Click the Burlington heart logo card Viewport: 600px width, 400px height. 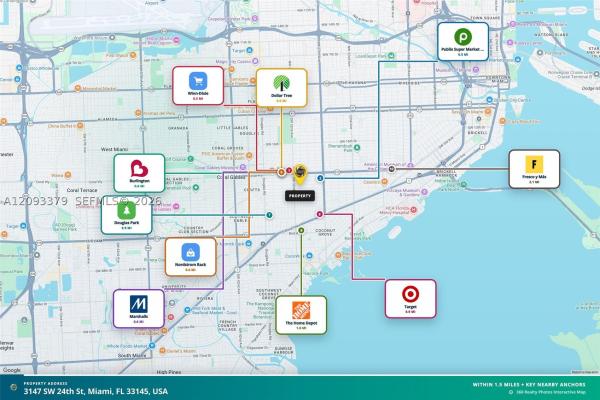point(139,173)
